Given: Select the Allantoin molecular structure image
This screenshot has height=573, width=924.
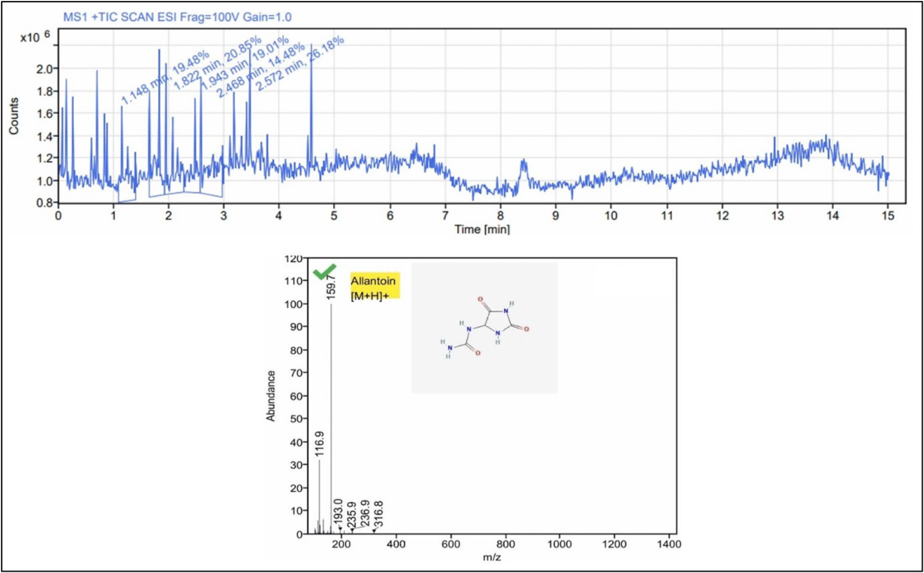Looking at the screenshot, I should [x=484, y=328].
